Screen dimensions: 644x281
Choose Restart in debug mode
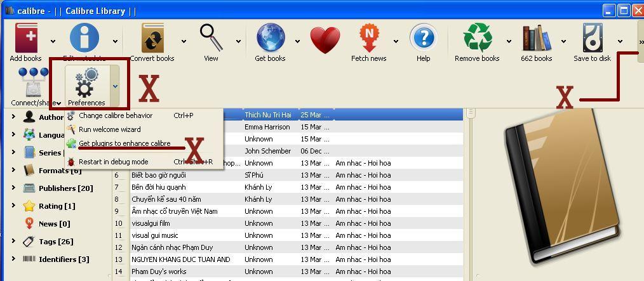[x=144, y=162]
